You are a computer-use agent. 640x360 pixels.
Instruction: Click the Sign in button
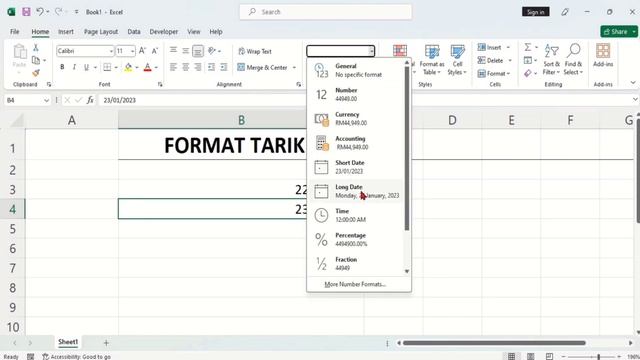pyautogui.click(x=536, y=12)
